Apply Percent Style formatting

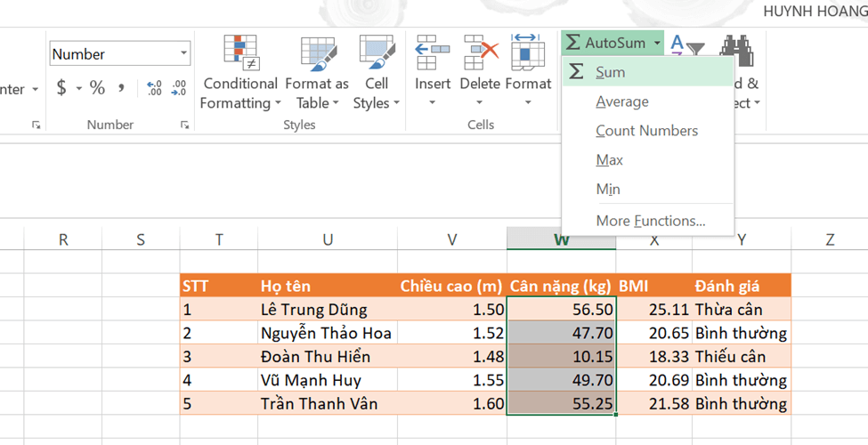(97, 87)
